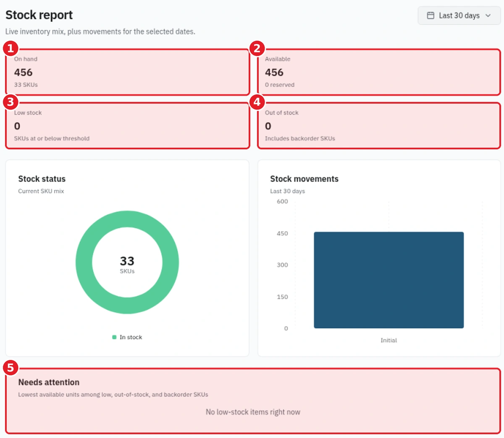Viewport: 504px width, 438px height.
Task: Open the Out of stock summary card
Action: (x=379, y=126)
